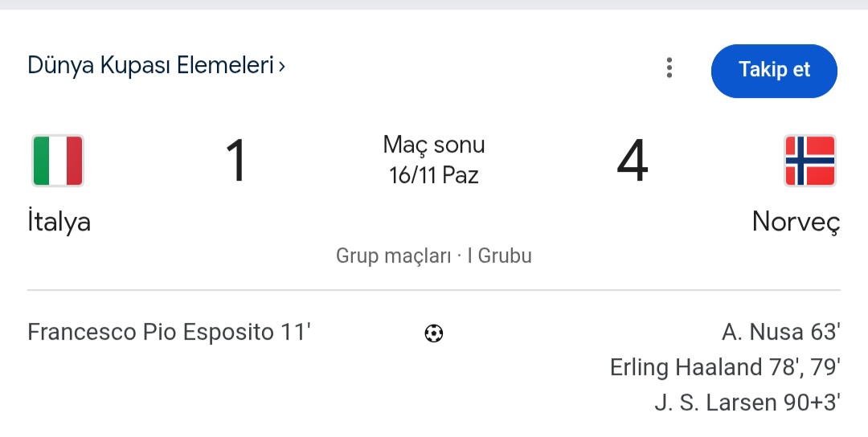This screenshot has width=868, height=437.
Task: Open the I Grubu group label
Action: [500, 255]
